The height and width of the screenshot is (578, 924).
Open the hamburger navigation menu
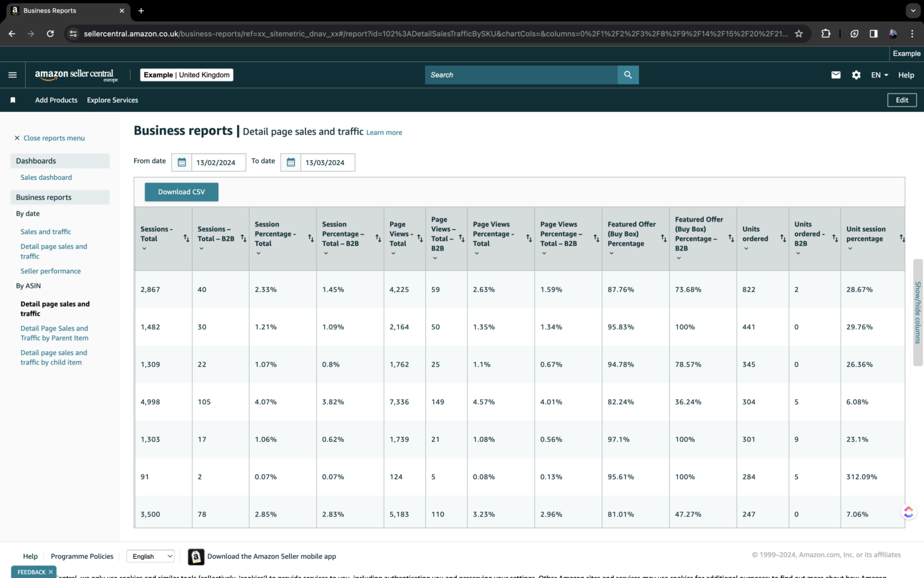pos(12,75)
